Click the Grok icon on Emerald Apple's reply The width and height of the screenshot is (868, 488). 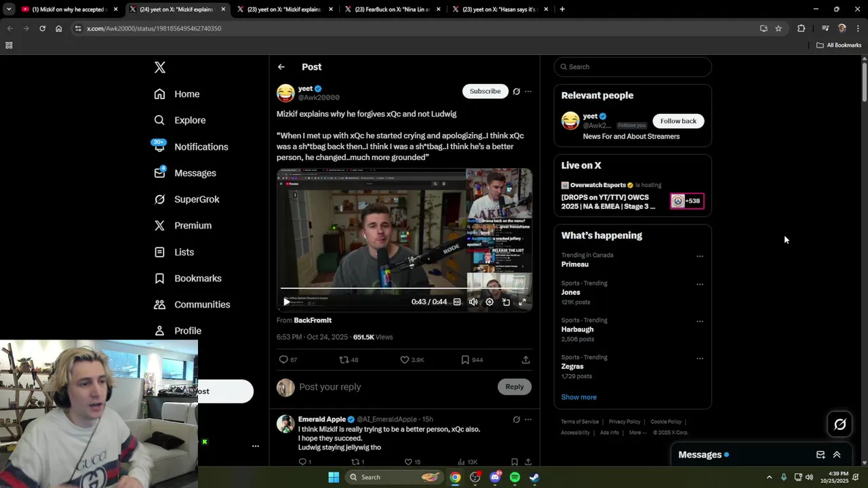point(516,420)
